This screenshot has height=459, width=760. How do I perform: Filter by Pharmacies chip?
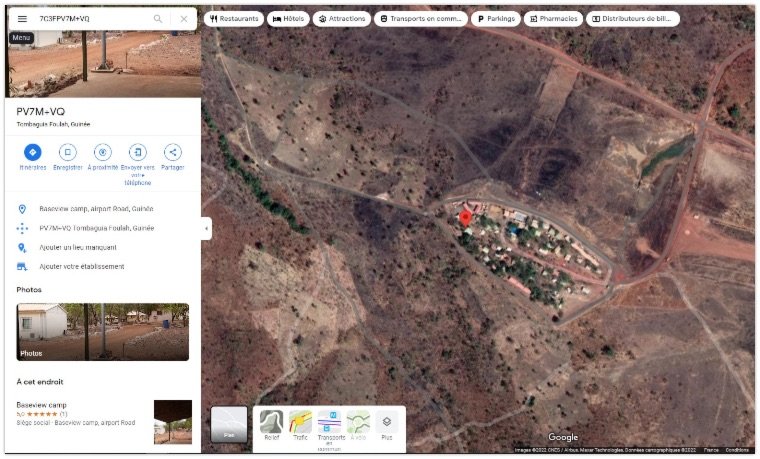553,19
